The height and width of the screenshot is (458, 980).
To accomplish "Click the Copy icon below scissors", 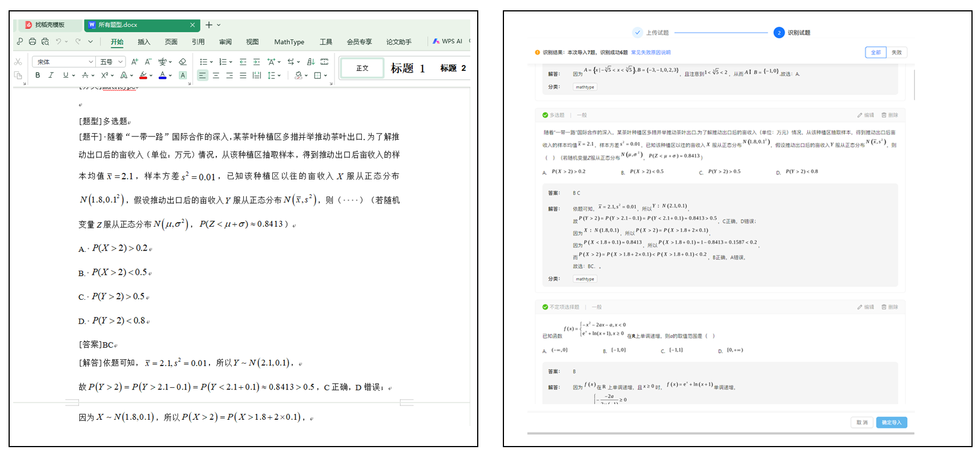I will tap(18, 75).
